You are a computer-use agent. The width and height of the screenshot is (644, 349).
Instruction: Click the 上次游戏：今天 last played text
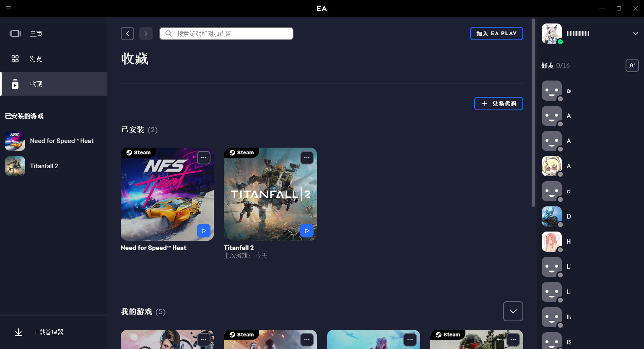[246, 255]
